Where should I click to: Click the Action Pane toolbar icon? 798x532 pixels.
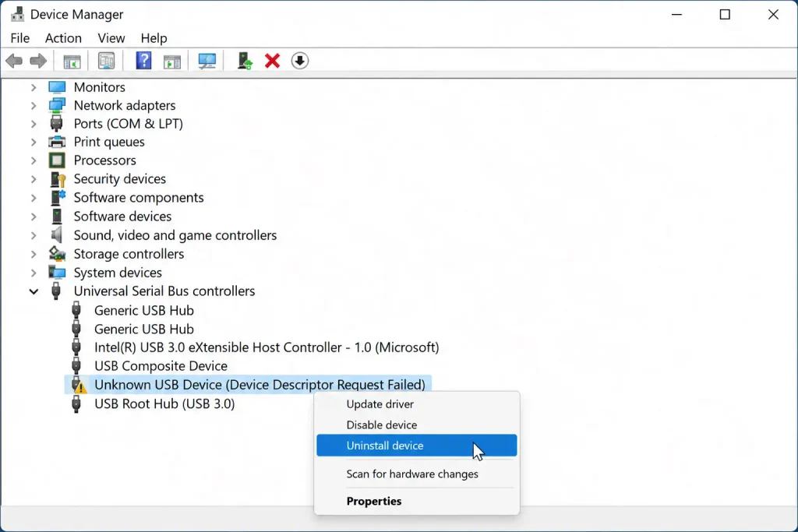click(172, 62)
